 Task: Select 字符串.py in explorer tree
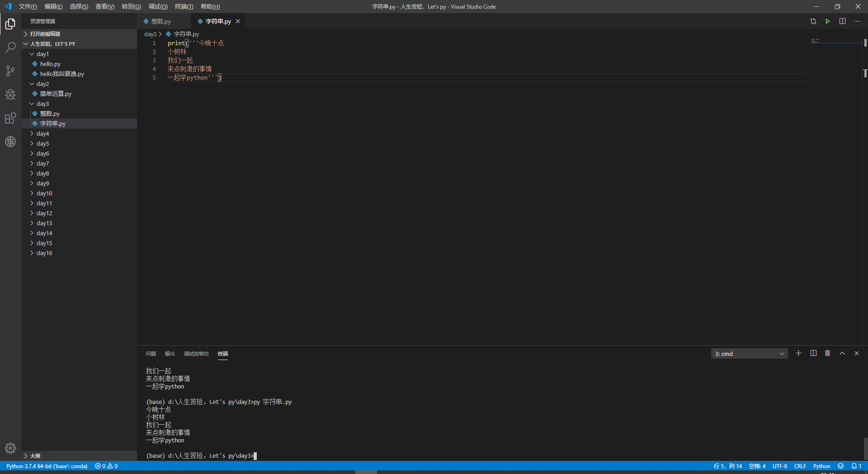pyautogui.click(x=80, y=123)
